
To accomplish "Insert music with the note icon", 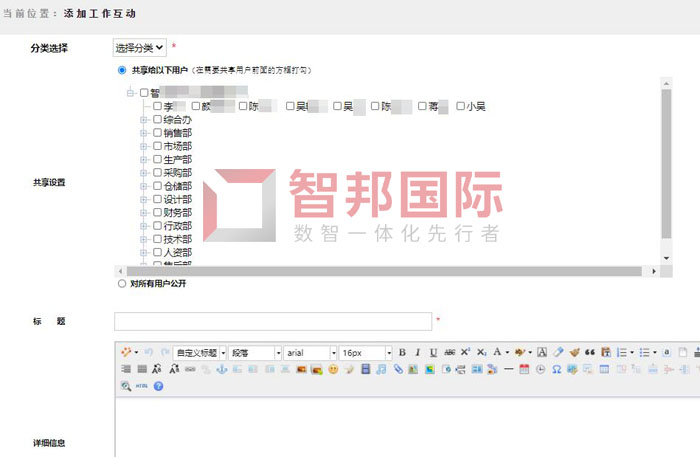I will click(381, 370).
